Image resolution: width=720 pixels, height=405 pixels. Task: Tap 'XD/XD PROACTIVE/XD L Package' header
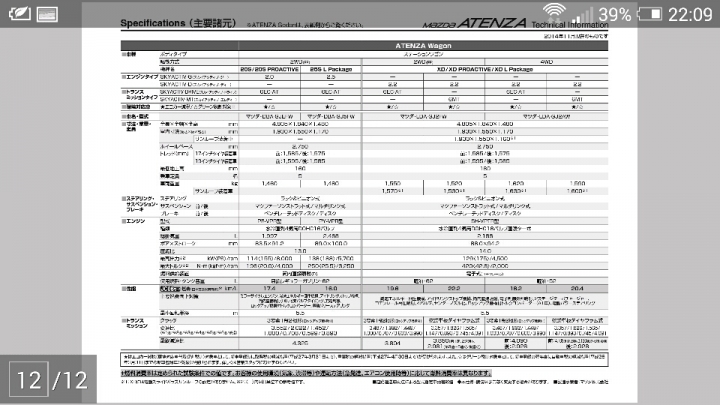tap(485, 69)
